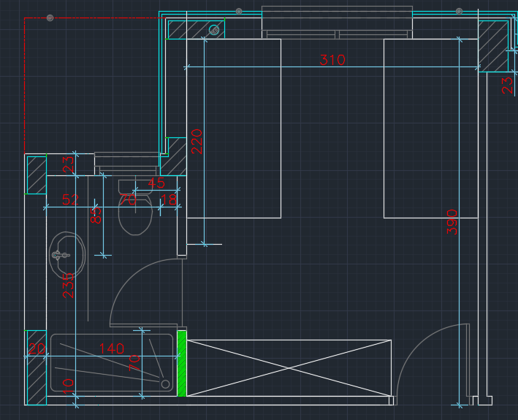518x420 pixels.
Task: Select the bedroom window at top wall
Action: tap(337, 23)
